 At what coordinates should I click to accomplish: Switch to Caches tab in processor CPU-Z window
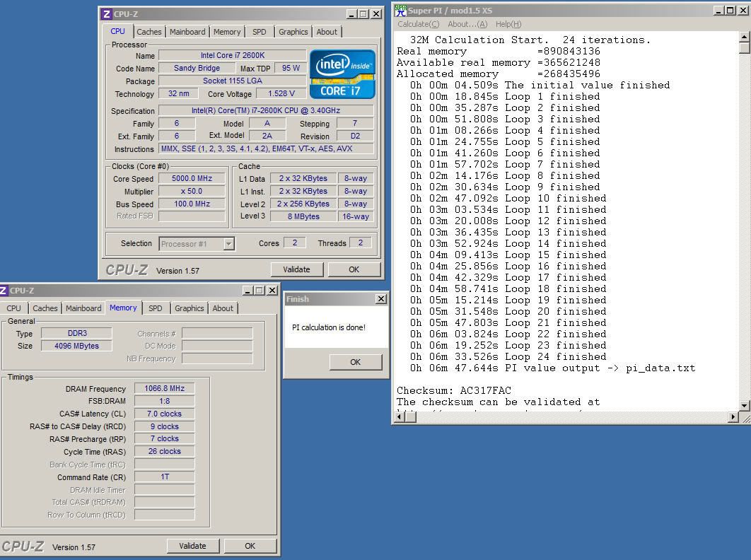coord(149,32)
